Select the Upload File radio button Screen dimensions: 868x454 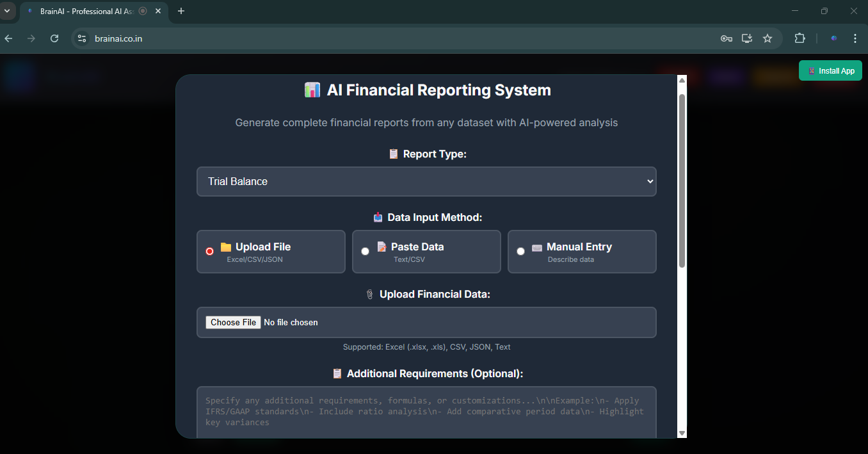209,252
